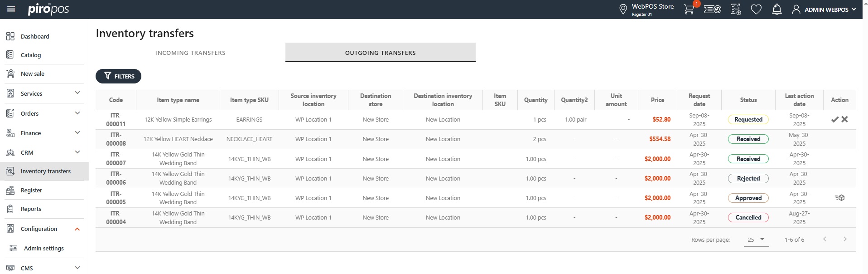Expand the Services sidebar menu
The height and width of the screenshot is (274, 868).
pos(77,93)
